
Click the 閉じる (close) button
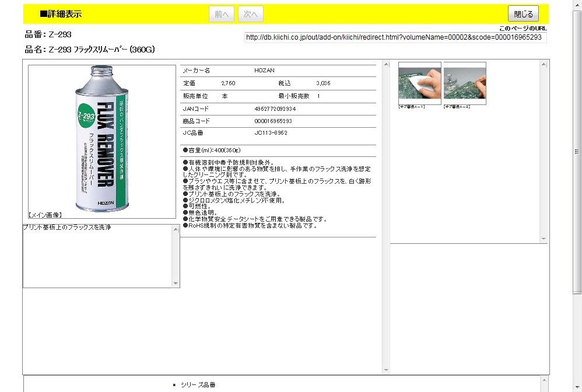pos(523,14)
